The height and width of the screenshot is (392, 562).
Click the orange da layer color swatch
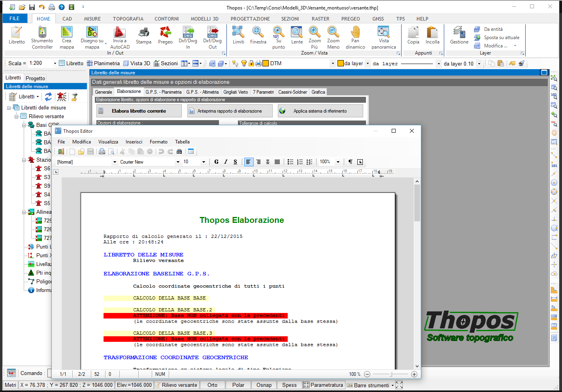341,63
